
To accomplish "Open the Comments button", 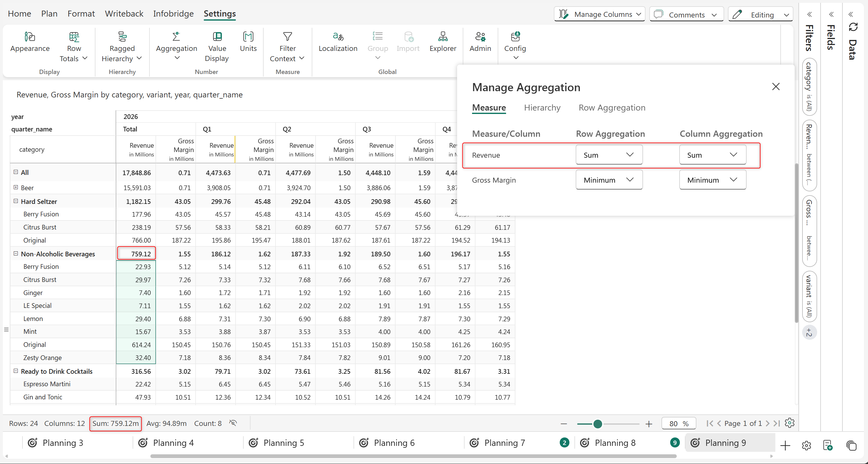I will click(x=686, y=14).
